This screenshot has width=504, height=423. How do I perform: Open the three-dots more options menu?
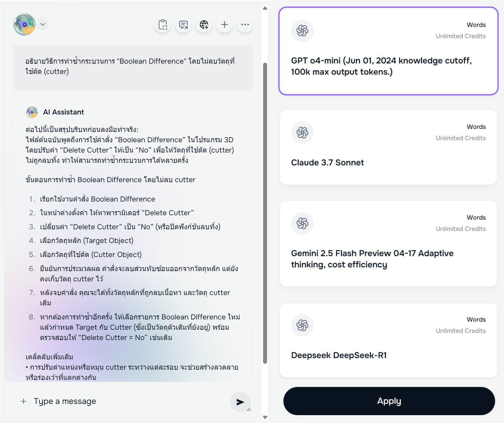click(245, 25)
